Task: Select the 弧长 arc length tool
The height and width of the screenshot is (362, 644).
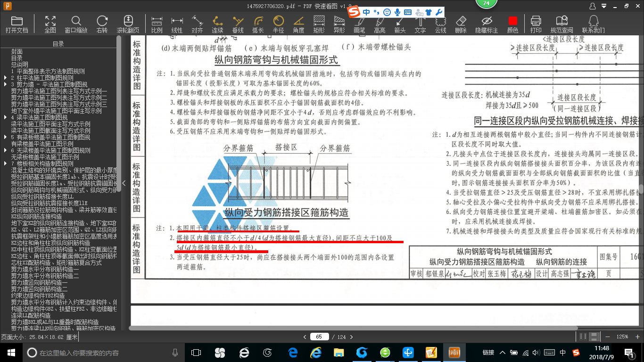Action: (258, 24)
